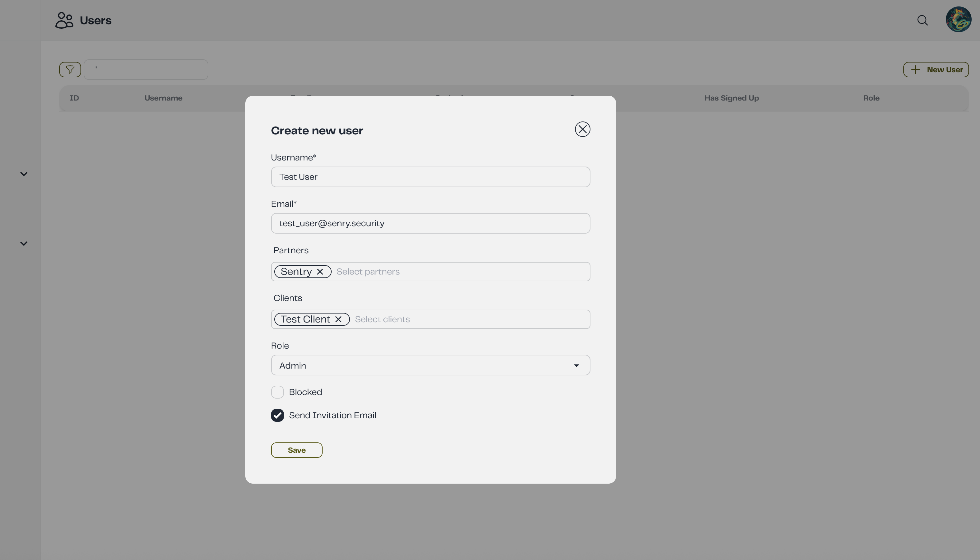Open the search with the magnifier icon
Viewport: 980px width, 560px height.
[922, 20]
